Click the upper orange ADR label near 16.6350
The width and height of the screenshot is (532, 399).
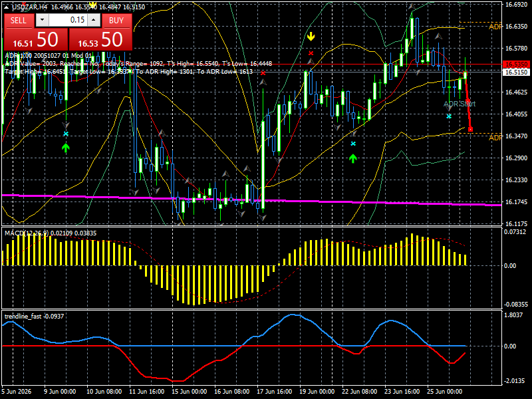tap(495, 27)
